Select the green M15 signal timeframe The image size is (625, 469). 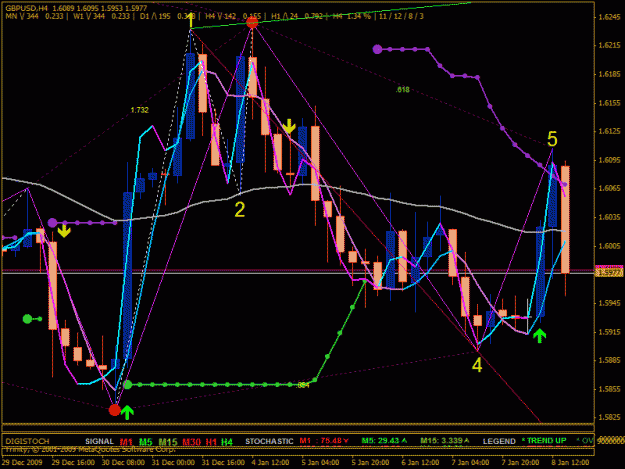pyautogui.click(x=168, y=442)
